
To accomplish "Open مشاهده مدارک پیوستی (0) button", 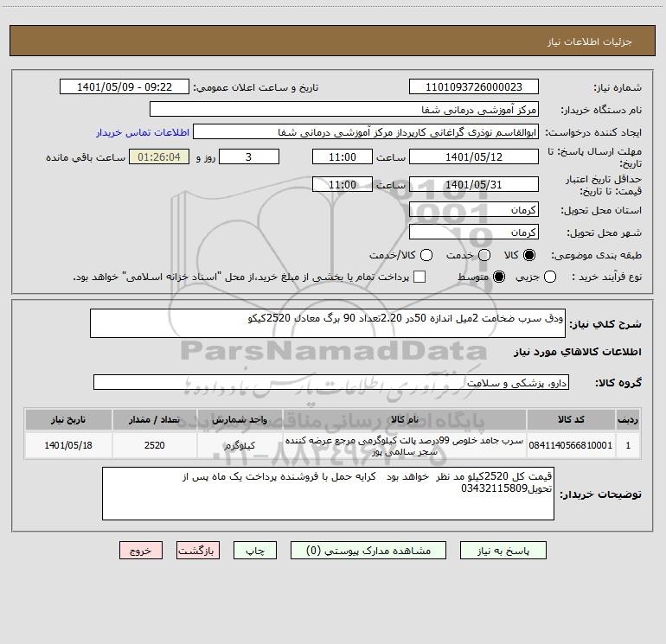I will [x=368, y=550].
